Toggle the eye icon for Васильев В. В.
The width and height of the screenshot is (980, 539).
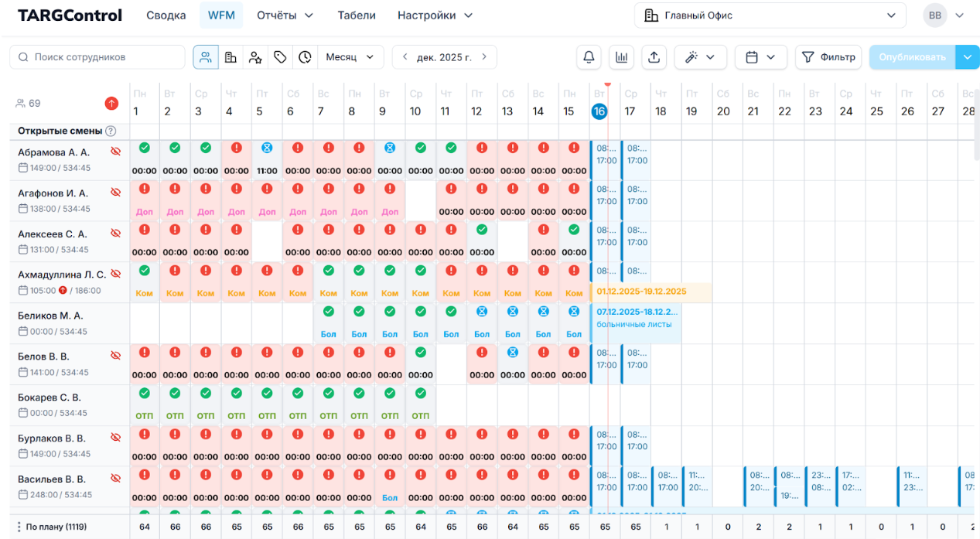click(116, 479)
